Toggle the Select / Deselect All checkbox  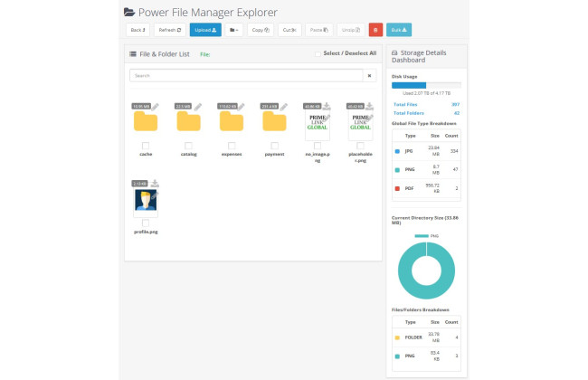(318, 54)
